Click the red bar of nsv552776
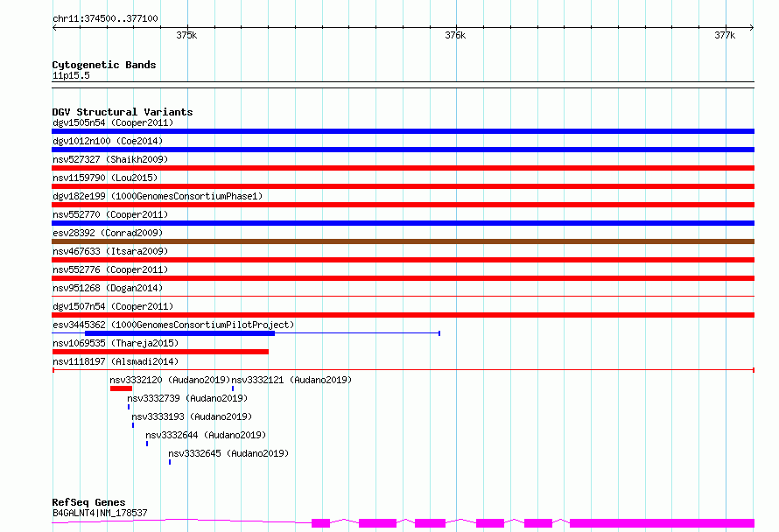 (x=403, y=278)
